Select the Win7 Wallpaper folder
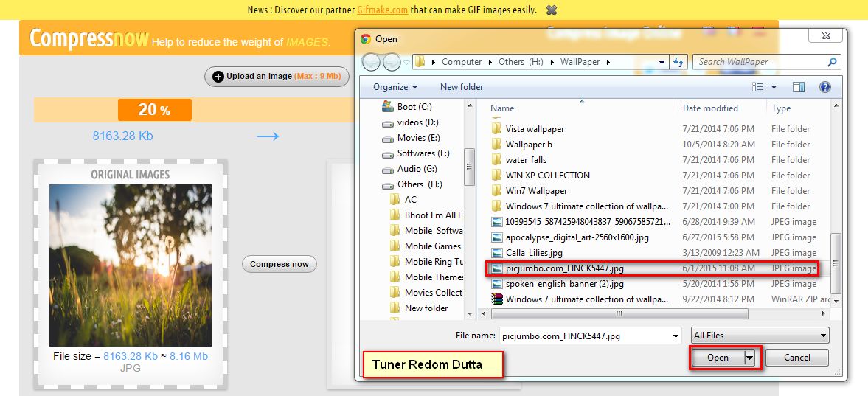868x396 pixels. pos(530,191)
